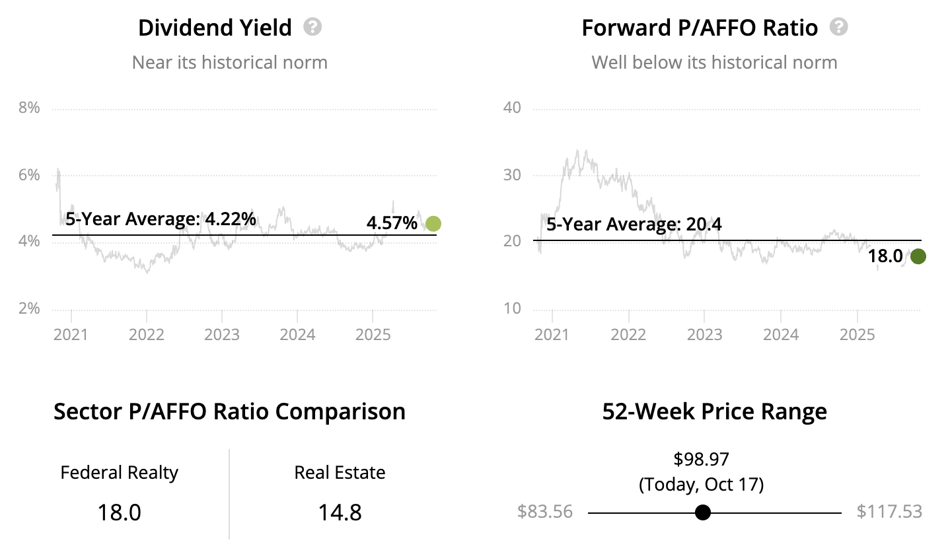This screenshot has width=950, height=560.
Task: Click the 52-week price range marker dot
Action: point(703,512)
